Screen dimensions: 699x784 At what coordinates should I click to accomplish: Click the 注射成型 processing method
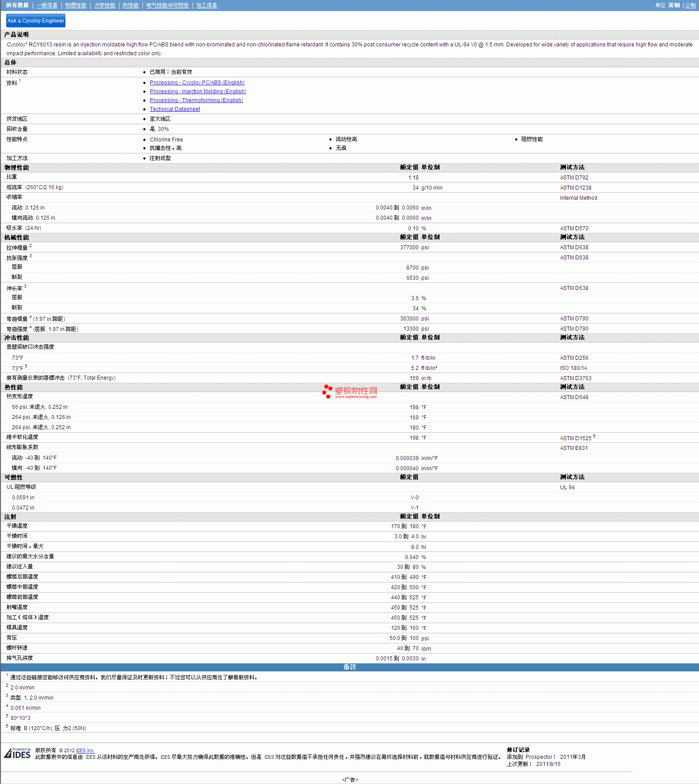(160, 158)
